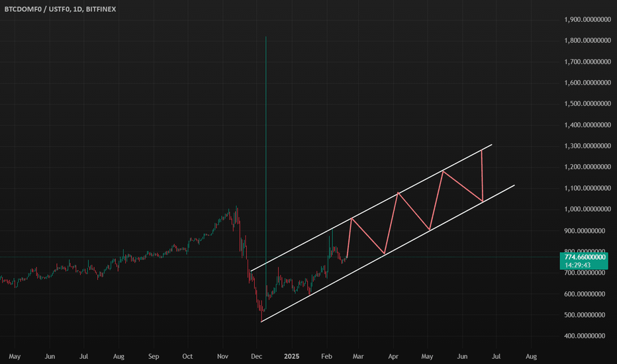
Task: Click the 400 price axis label
Action: coord(585,336)
